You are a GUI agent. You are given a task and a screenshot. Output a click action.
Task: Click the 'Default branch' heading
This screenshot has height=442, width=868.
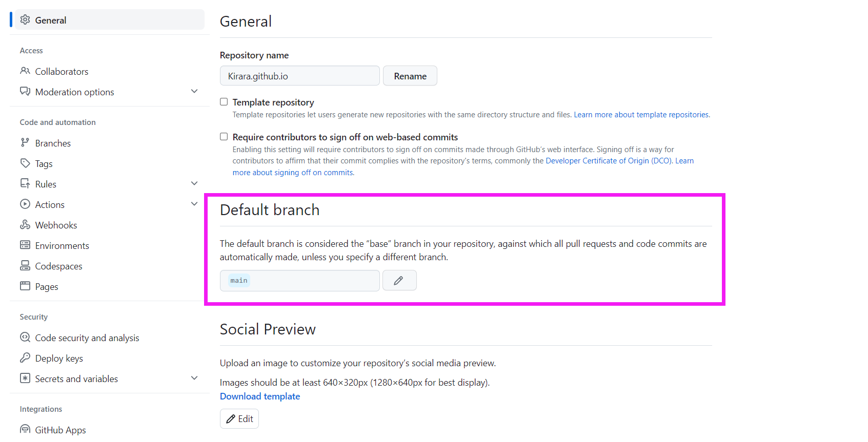click(270, 210)
